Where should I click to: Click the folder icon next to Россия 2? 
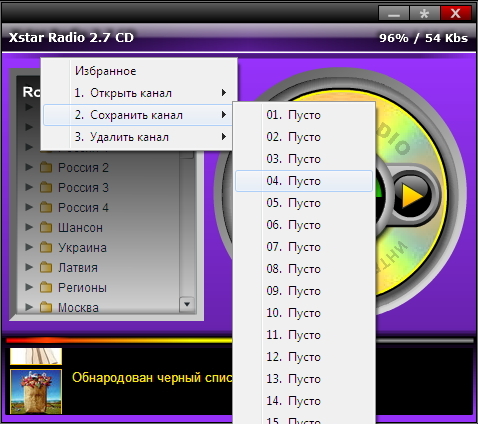coord(46,167)
